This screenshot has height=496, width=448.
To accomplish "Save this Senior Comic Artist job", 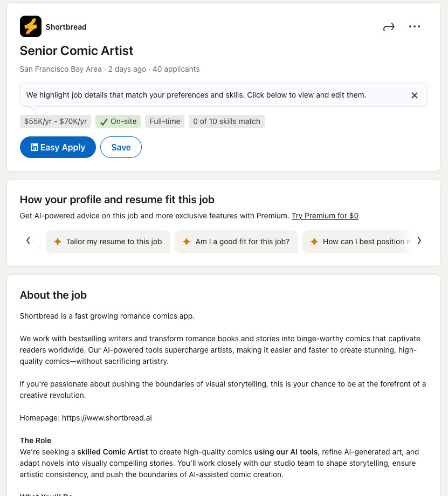I will [121, 147].
